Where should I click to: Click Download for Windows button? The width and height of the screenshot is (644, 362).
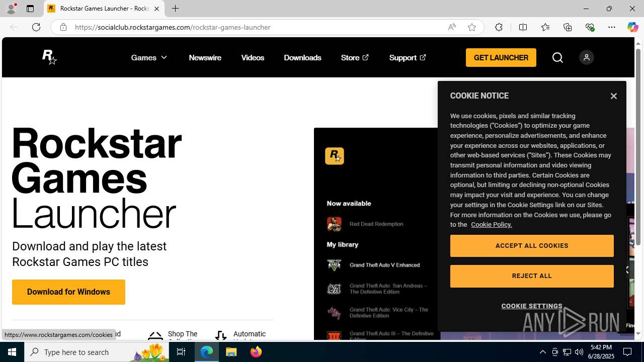click(x=68, y=292)
